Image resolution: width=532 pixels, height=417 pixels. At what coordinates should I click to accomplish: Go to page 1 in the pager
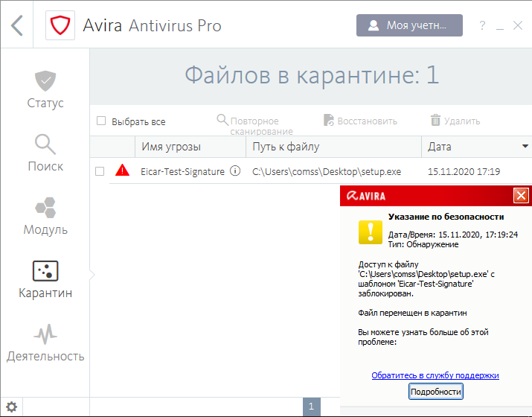(x=312, y=407)
